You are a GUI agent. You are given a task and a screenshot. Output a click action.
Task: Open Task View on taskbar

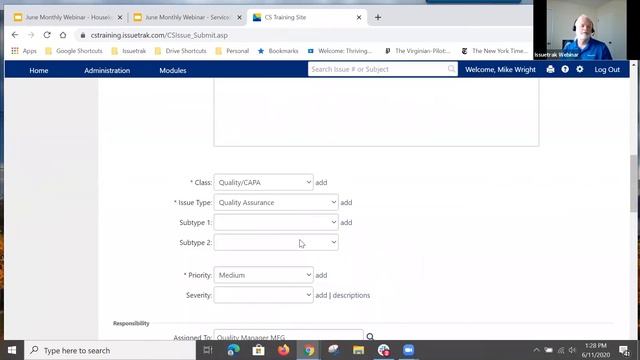pyautogui.click(x=208, y=350)
